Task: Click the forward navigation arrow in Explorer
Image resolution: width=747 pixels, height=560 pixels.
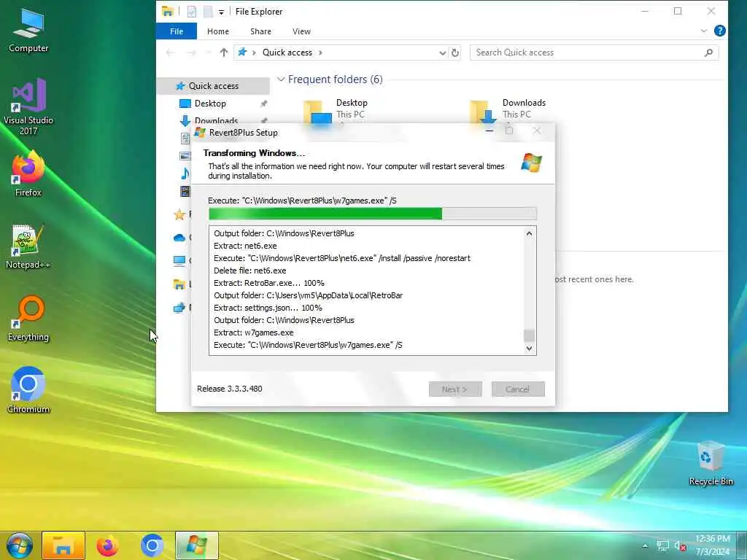Action: pyautogui.click(x=191, y=52)
